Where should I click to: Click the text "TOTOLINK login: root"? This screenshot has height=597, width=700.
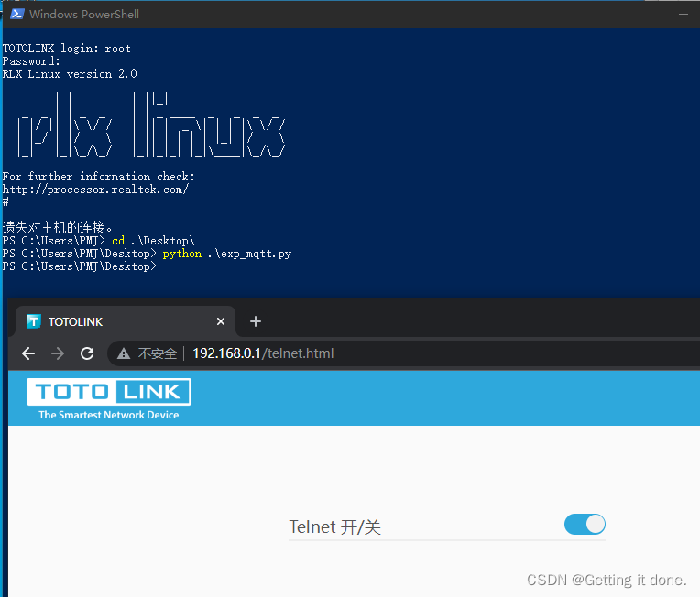tap(67, 49)
